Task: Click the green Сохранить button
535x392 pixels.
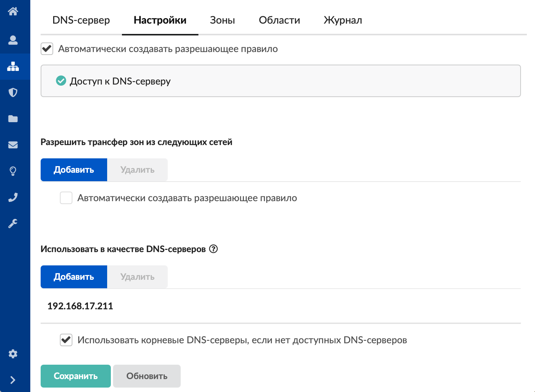Action: point(76,376)
